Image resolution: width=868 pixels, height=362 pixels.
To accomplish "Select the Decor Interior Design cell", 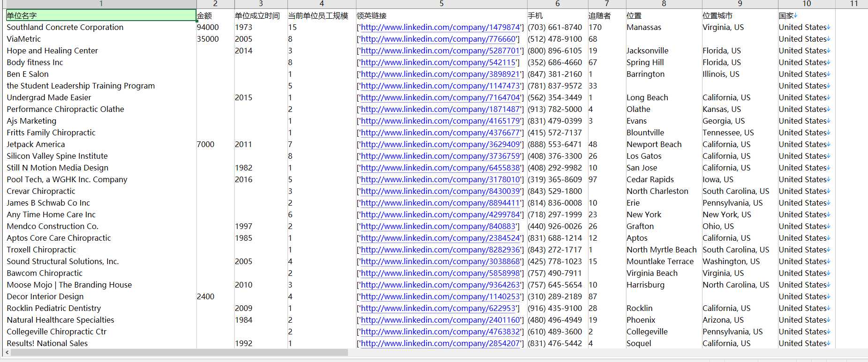I will (101, 296).
